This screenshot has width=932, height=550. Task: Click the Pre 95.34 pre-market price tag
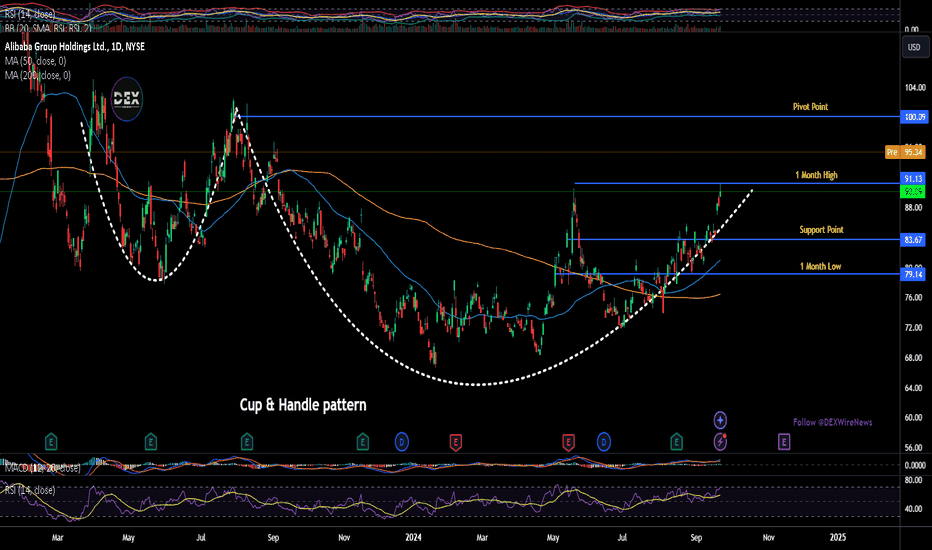point(905,152)
